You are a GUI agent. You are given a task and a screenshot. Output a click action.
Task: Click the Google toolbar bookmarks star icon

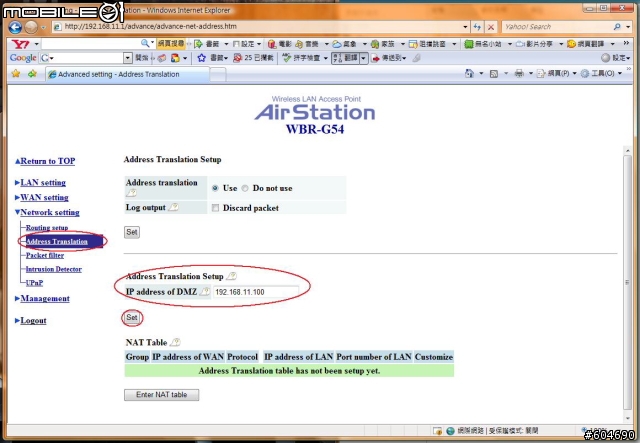coord(201,58)
